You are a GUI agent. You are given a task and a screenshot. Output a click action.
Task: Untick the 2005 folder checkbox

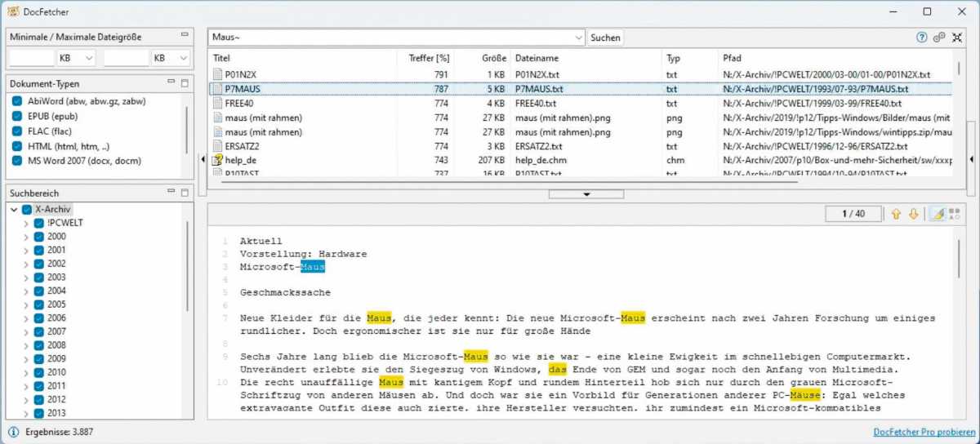point(38,304)
